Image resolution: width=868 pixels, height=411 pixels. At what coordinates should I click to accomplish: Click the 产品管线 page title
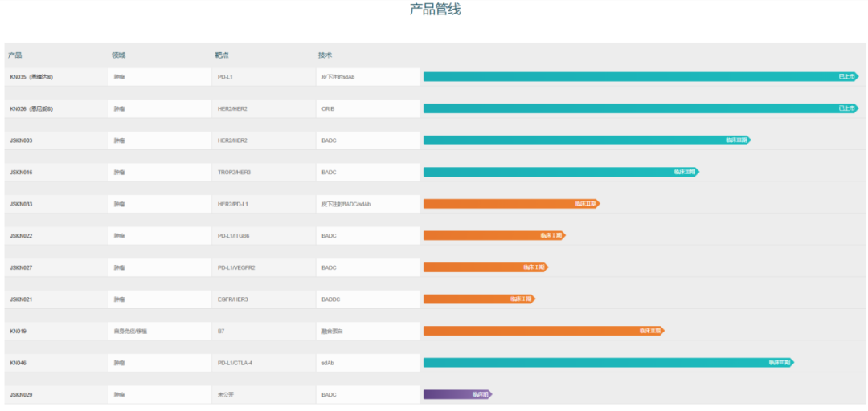pyautogui.click(x=435, y=10)
